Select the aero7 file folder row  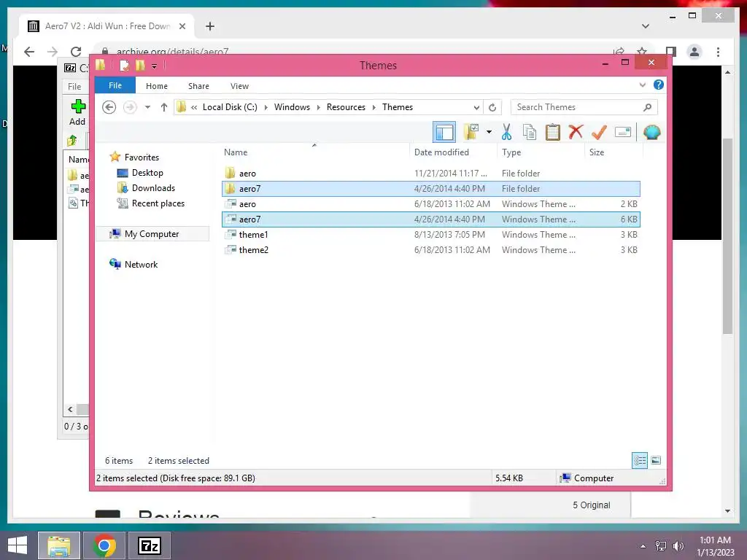[430, 189]
